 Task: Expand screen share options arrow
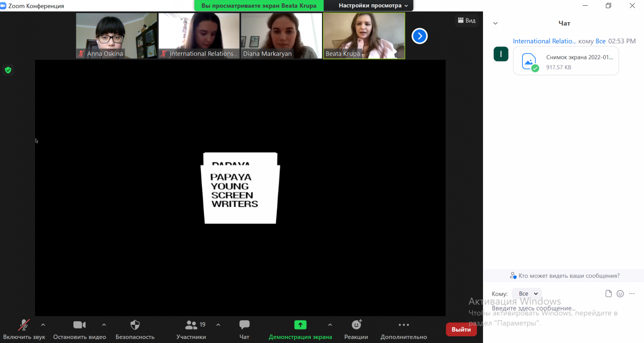coord(330,325)
